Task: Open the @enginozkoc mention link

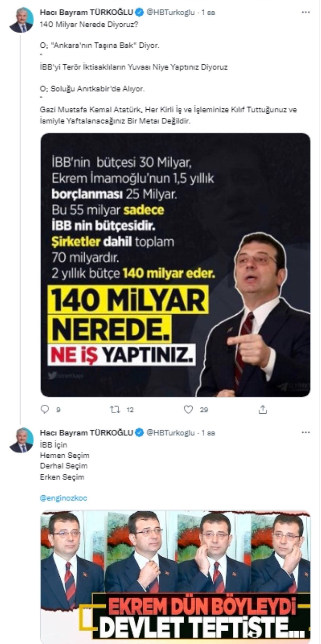Action: coord(63,498)
